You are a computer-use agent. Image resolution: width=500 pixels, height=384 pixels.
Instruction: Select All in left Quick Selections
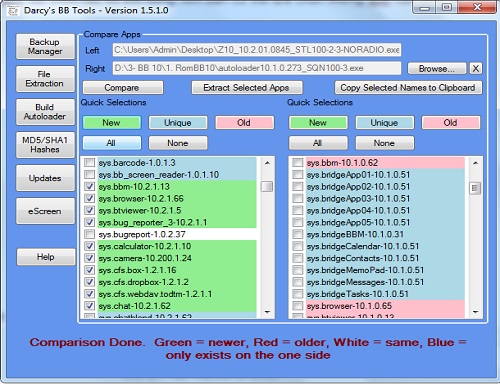tap(112, 143)
